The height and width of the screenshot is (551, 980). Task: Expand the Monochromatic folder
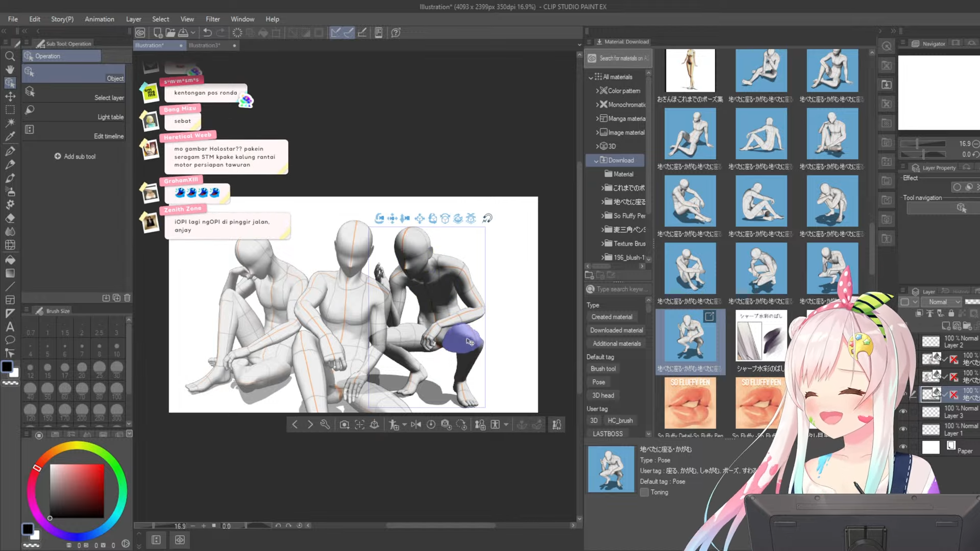pyautogui.click(x=597, y=105)
